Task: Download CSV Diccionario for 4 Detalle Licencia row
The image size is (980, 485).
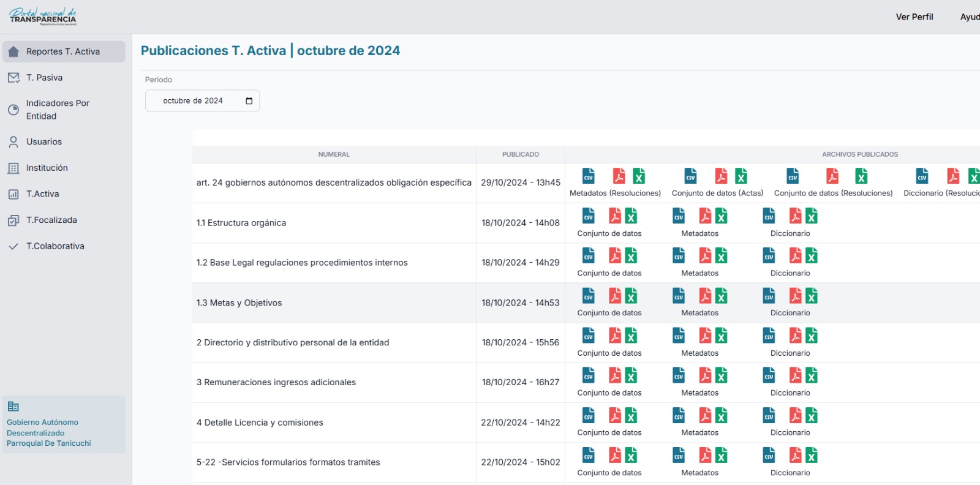Action: (769, 416)
